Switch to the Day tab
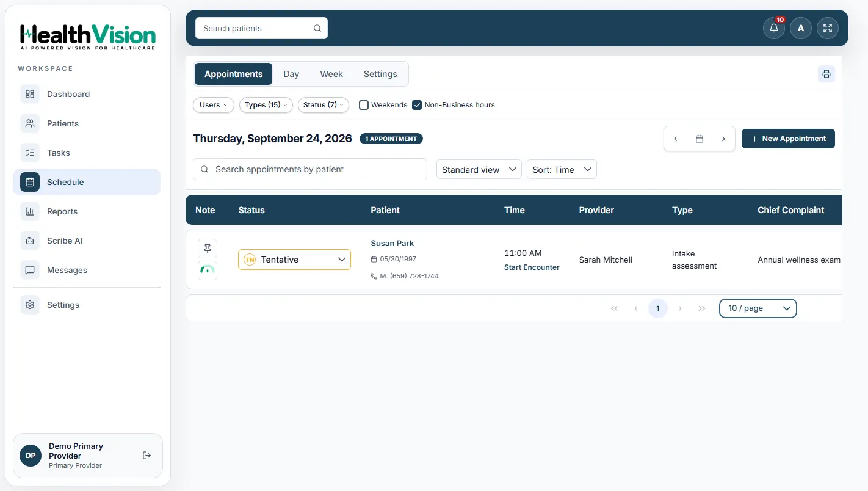The width and height of the screenshot is (868, 491). click(291, 74)
